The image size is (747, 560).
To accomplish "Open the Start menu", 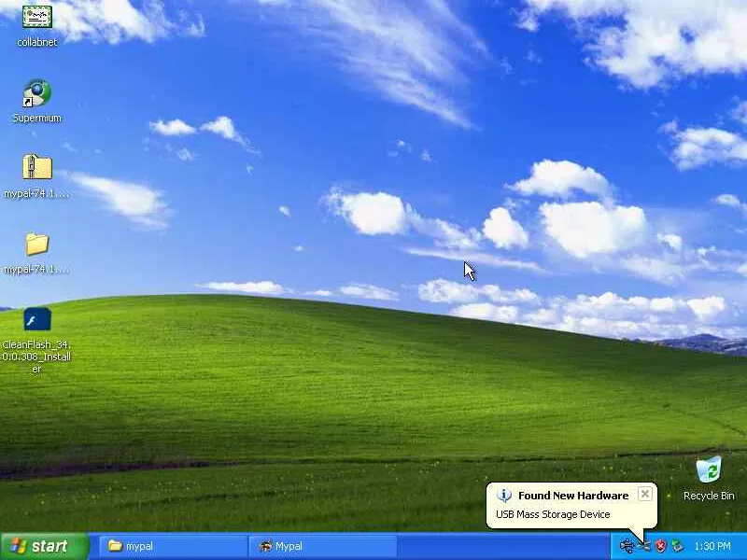I will click(45, 546).
